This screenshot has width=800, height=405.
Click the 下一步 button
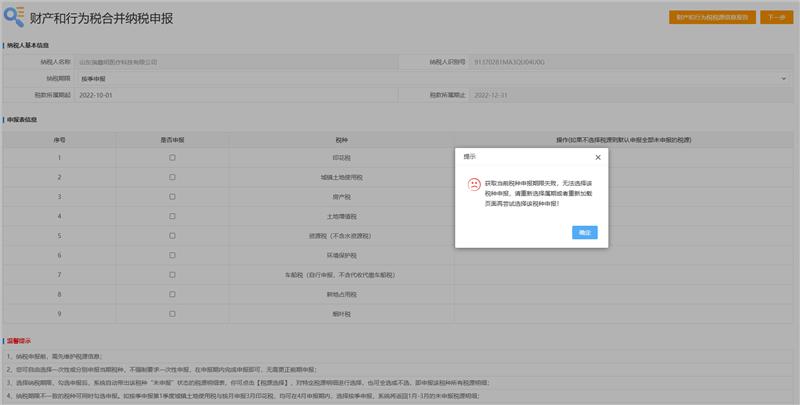coord(775,18)
